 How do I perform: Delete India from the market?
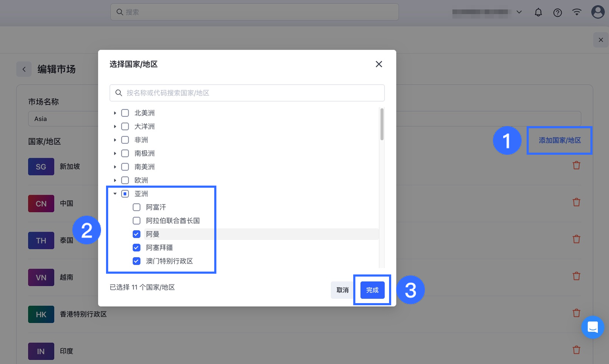coord(576,350)
